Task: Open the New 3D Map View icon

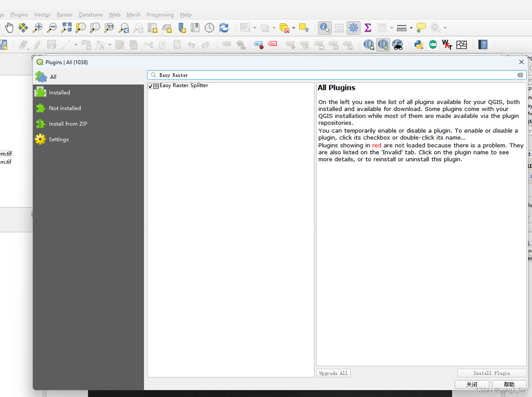Action: [x=167, y=28]
